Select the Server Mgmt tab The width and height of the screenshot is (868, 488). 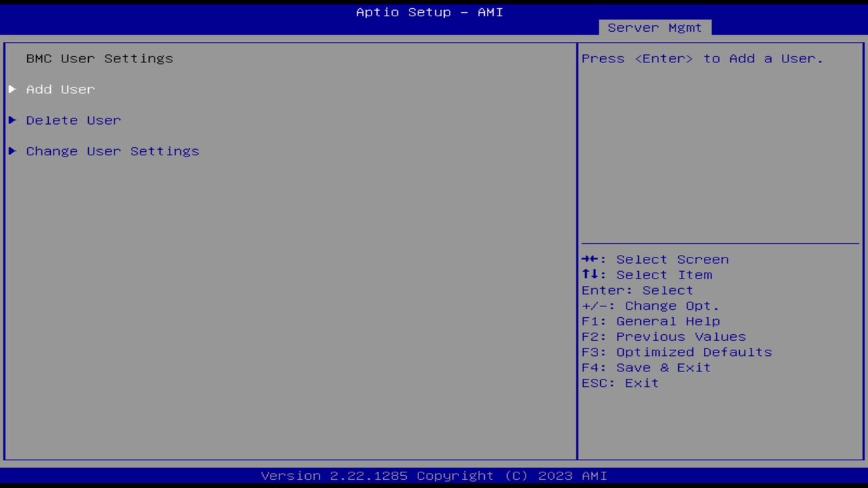654,28
